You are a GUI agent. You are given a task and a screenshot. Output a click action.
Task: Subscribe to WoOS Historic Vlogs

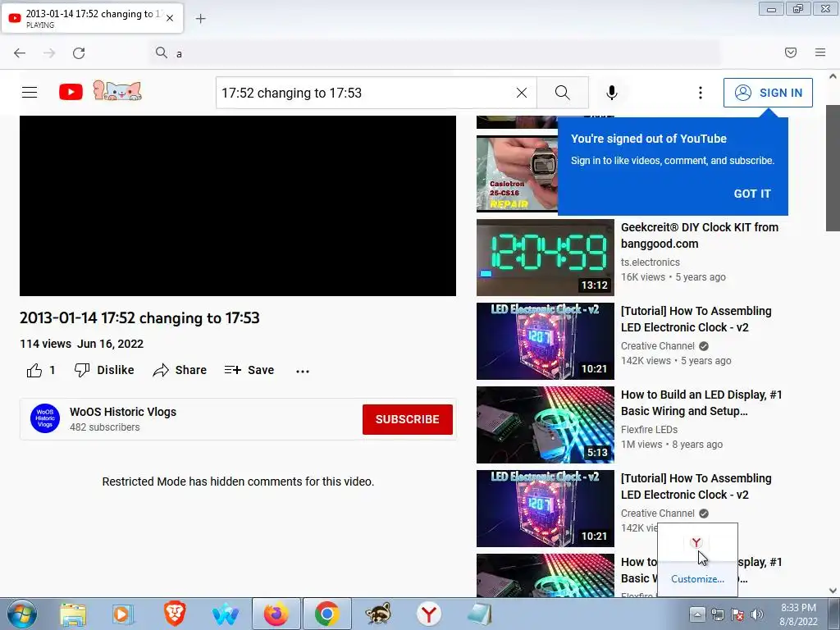[408, 419]
